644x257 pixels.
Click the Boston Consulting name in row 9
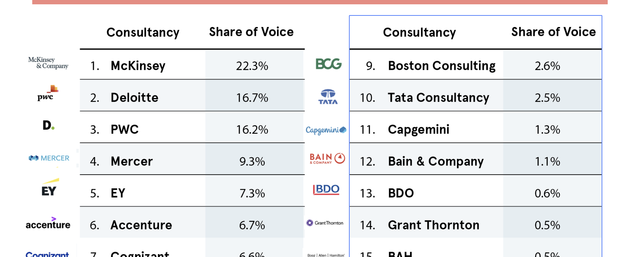click(x=442, y=66)
